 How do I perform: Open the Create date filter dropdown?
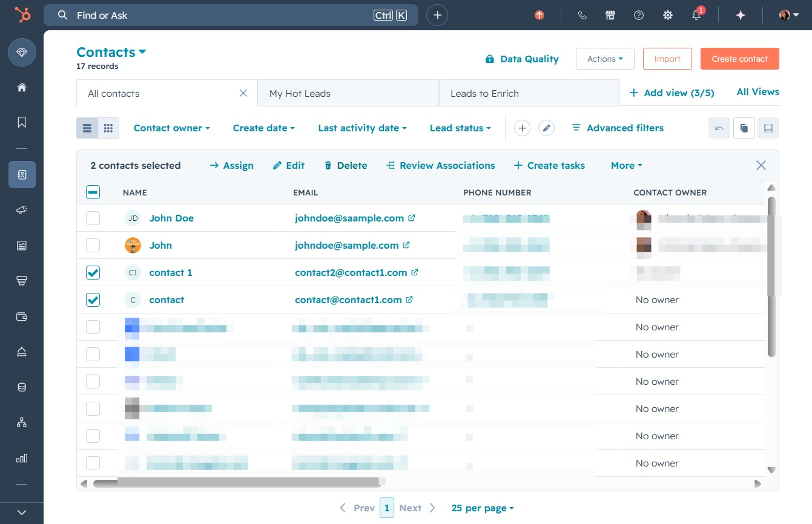pyautogui.click(x=264, y=128)
